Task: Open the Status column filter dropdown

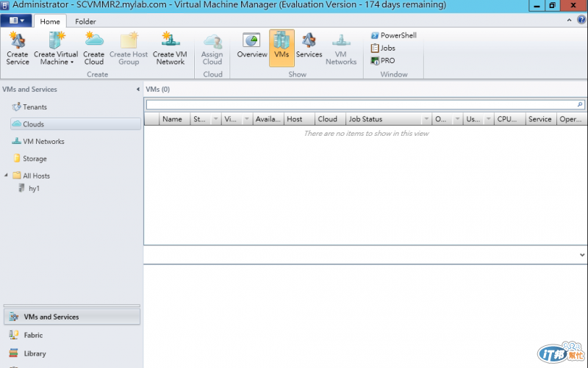Action: tap(215, 119)
